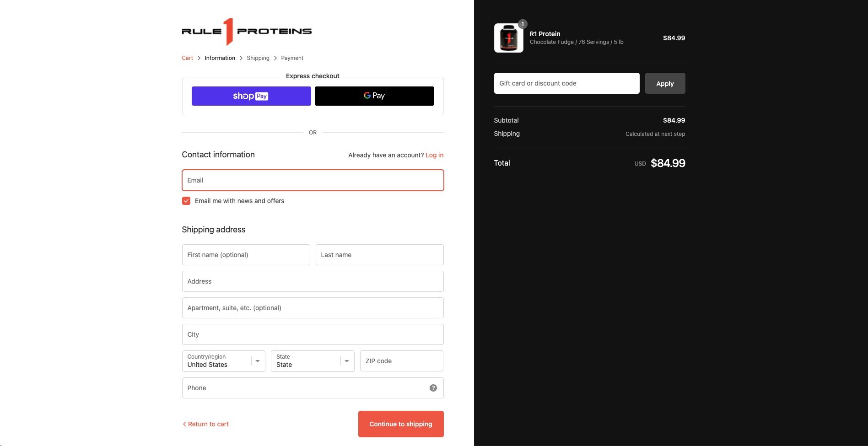Click the Chocolate Fudge variant description

577,42
